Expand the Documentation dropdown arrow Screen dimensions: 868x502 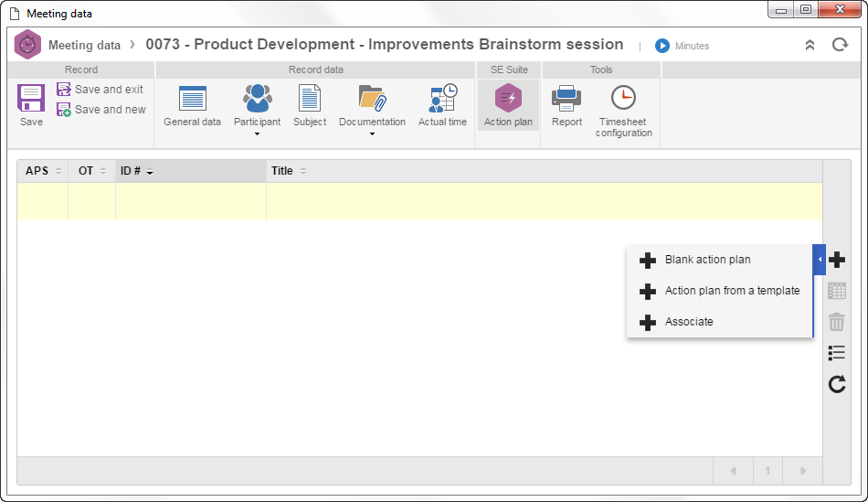[x=372, y=134]
